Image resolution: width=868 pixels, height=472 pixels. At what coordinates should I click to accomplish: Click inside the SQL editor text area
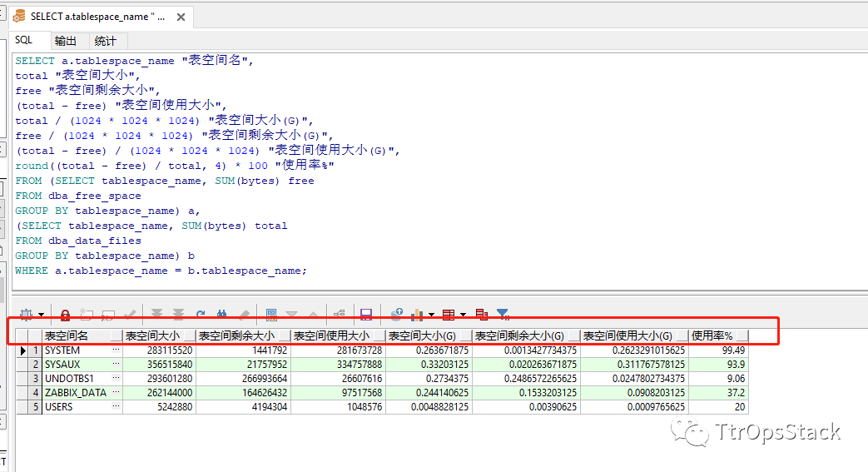tap(440, 171)
